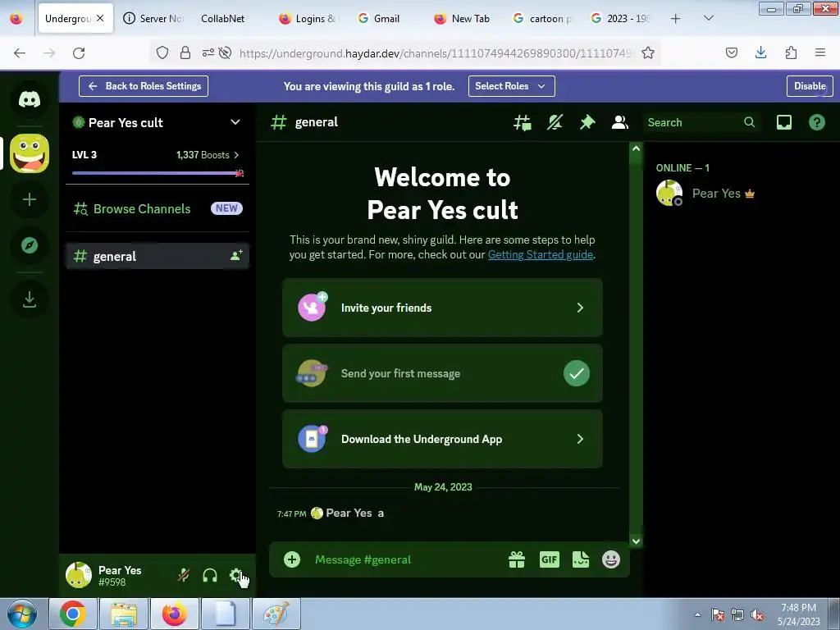840x630 pixels.
Task: Switch to cartoon Google search tab
Action: pos(541,19)
